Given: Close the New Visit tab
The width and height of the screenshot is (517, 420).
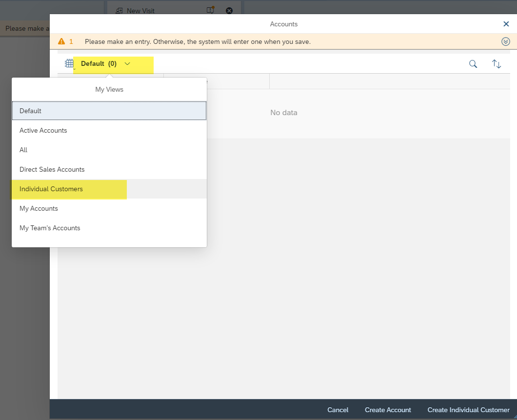Looking at the screenshot, I should [x=229, y=11].
